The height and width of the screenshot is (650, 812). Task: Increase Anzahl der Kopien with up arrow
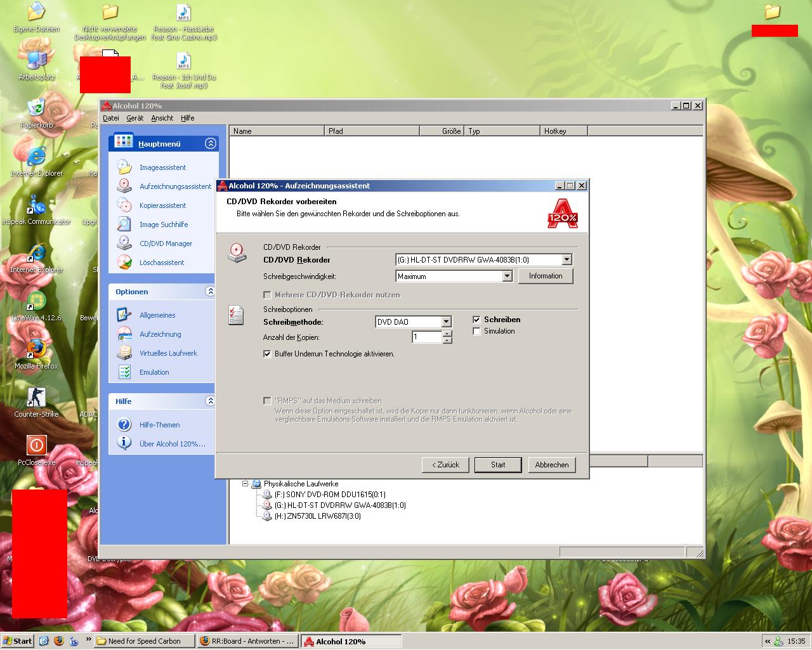click(447, 334)
